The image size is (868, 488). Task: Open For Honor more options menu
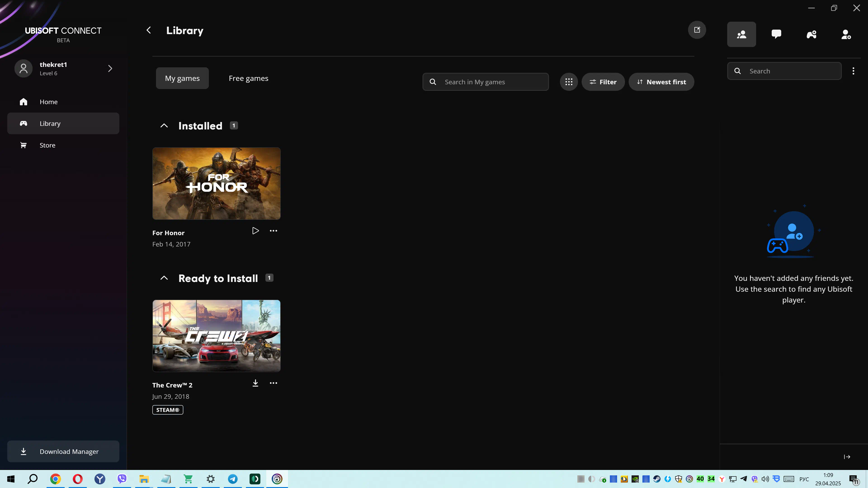[x=273, y=231]
